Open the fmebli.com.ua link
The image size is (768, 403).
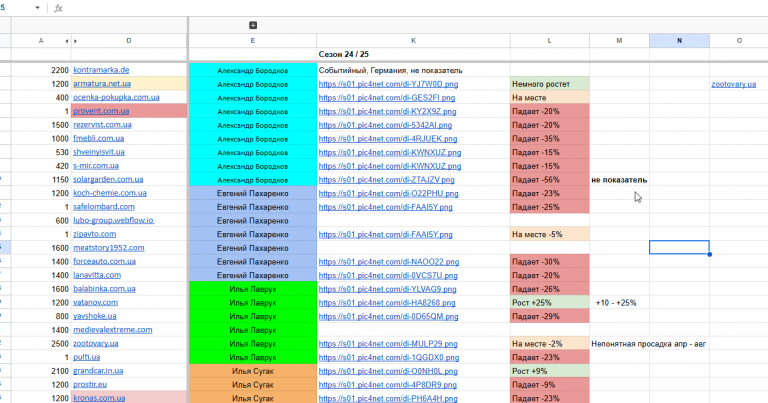point(98,139)
